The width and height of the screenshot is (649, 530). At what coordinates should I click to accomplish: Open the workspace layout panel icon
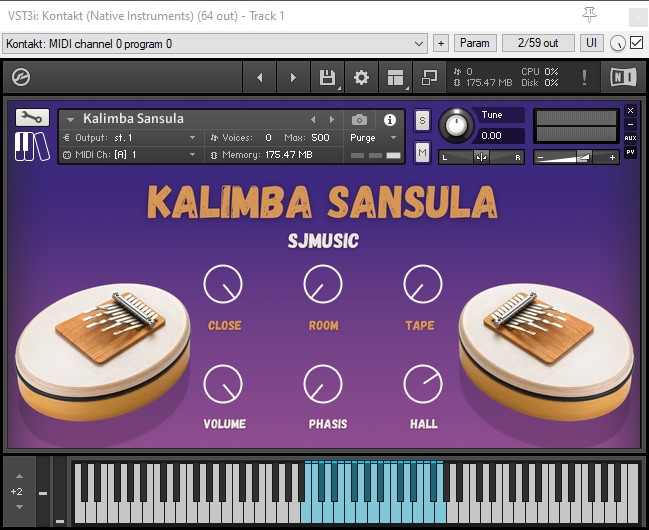[395, 77]
